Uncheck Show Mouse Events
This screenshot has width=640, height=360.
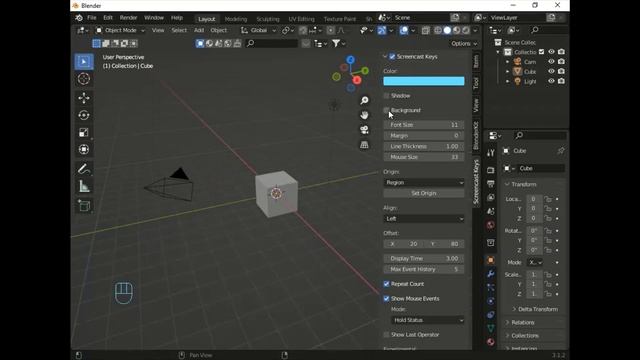[x=386, y=299]
